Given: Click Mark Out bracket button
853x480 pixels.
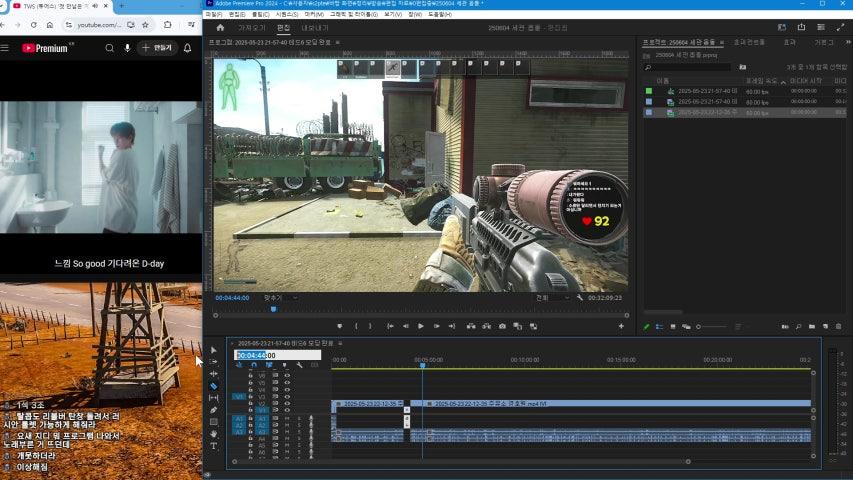Looking at the screenshot, I should tap(370, 326).
